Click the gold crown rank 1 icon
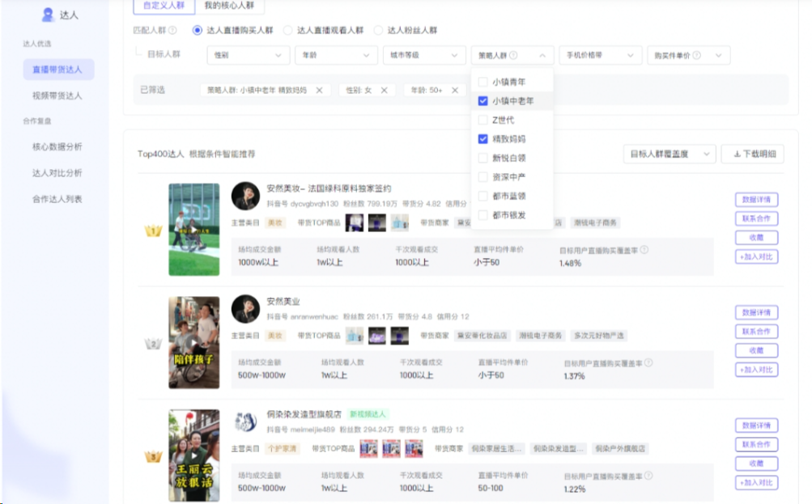The image size is (812, 504). tap(153, 231)
